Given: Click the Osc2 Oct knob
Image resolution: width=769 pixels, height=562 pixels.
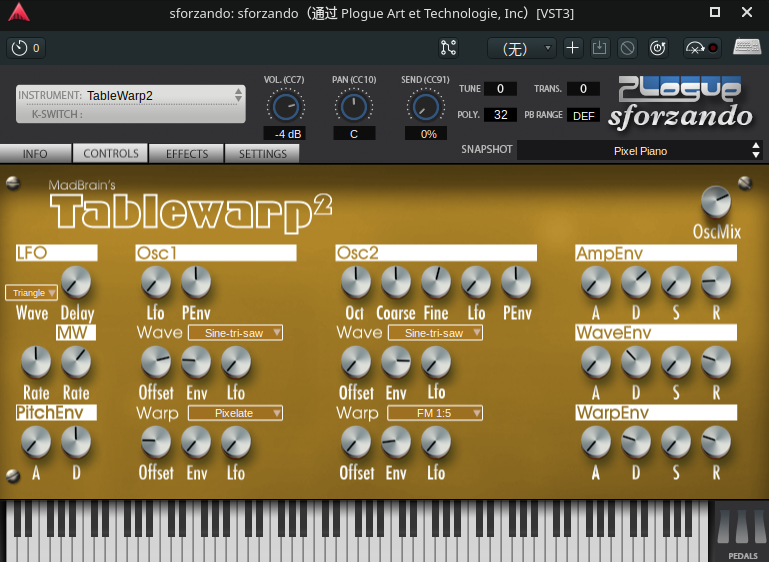Looking at the screenshot, I should (x=356, y=282).
